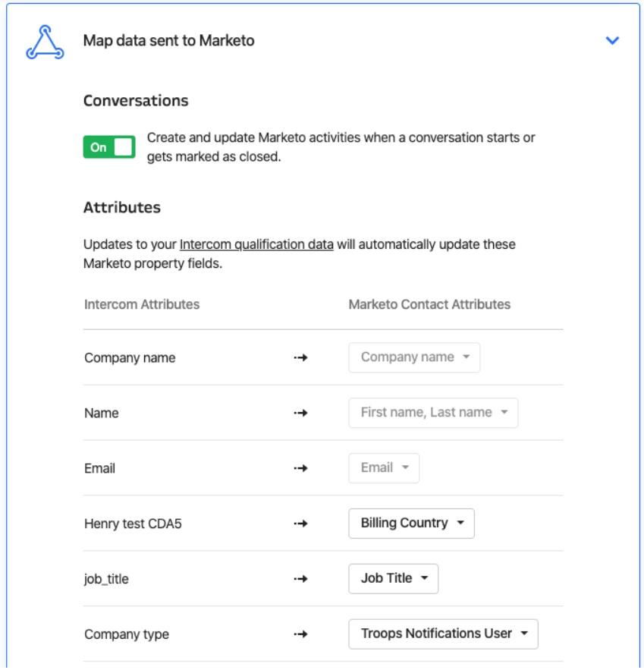Open the First name, Last name dropdown
This screenshot has width=644, height=670.
433,413
